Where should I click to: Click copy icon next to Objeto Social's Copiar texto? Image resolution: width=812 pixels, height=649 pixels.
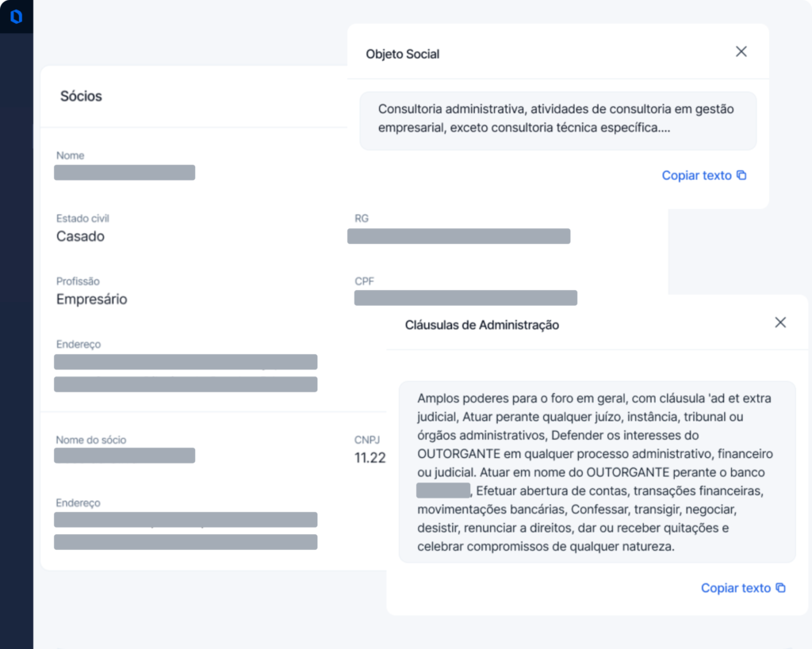tap(741, 175)
